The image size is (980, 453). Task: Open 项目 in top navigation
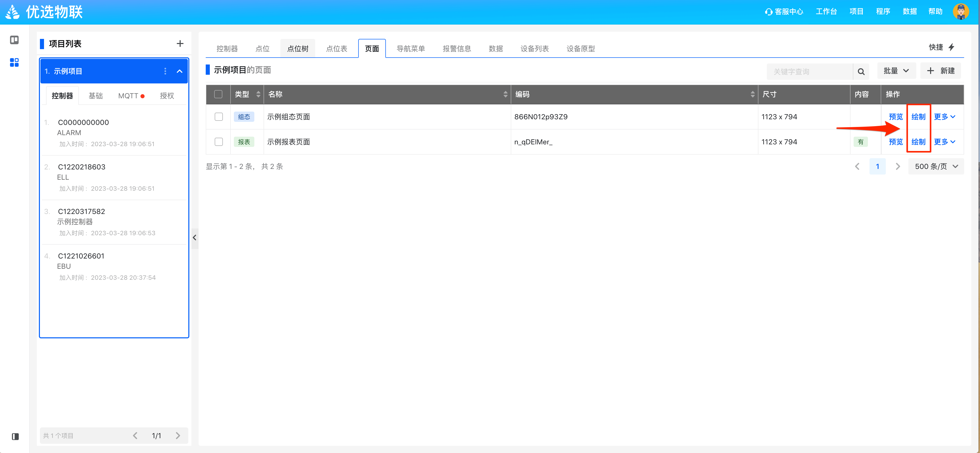coord(856,12)
